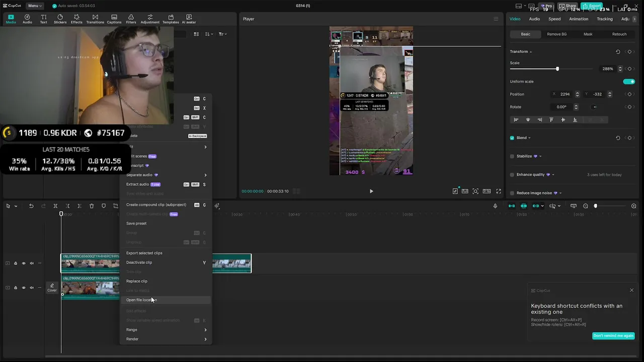Turn off the Uniform scale switch

[x=629, y=81]
